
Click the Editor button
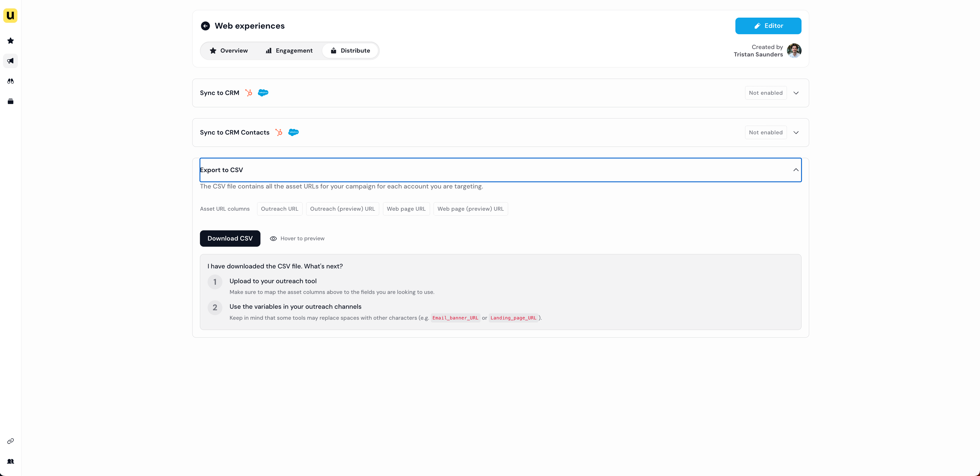click(x=768, y=26)
